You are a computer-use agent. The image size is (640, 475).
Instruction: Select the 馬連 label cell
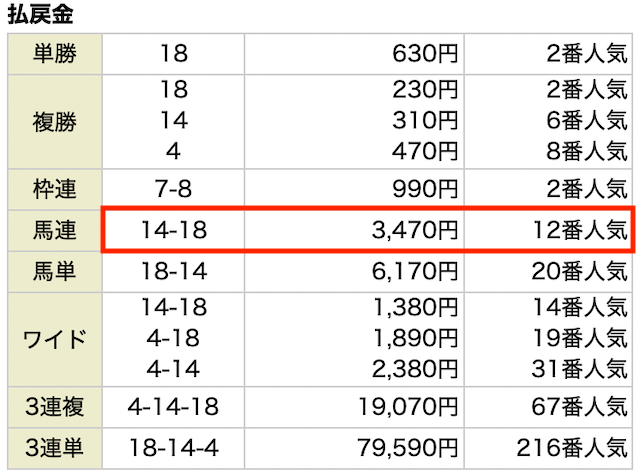[55, 231]
